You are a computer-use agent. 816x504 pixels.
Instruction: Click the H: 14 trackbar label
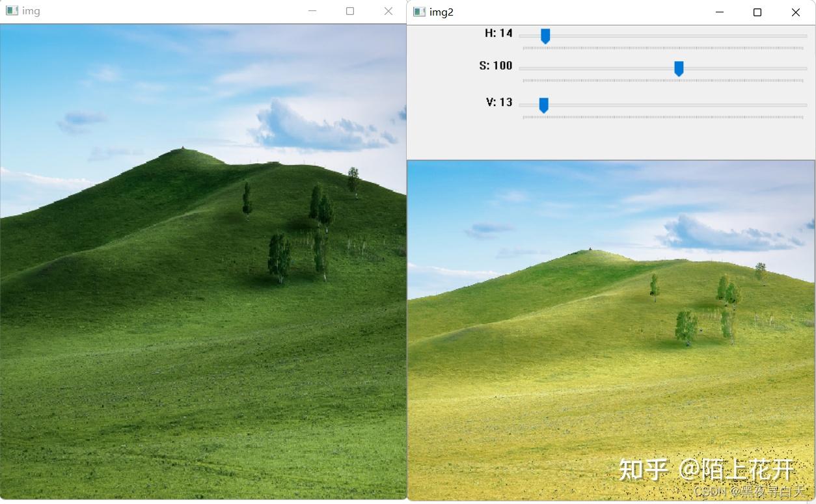click(x=499, y=33)
